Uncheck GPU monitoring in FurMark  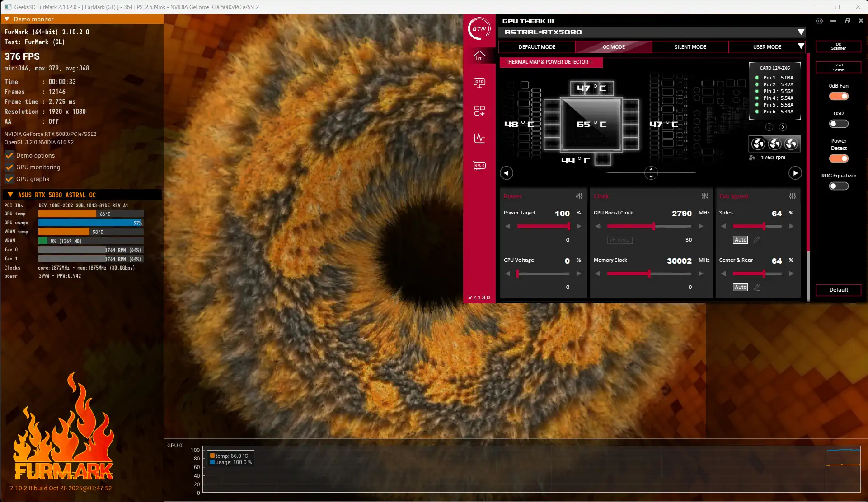(9, 167)
